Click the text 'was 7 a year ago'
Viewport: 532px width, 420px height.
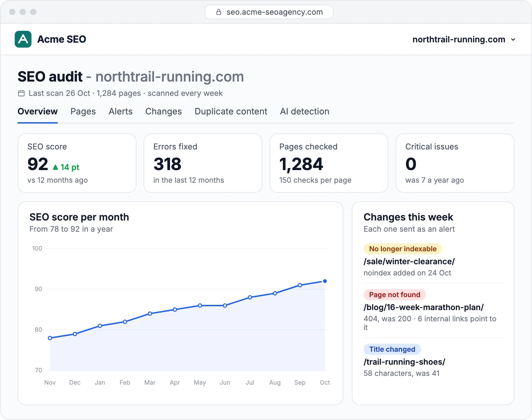point(435,180)
